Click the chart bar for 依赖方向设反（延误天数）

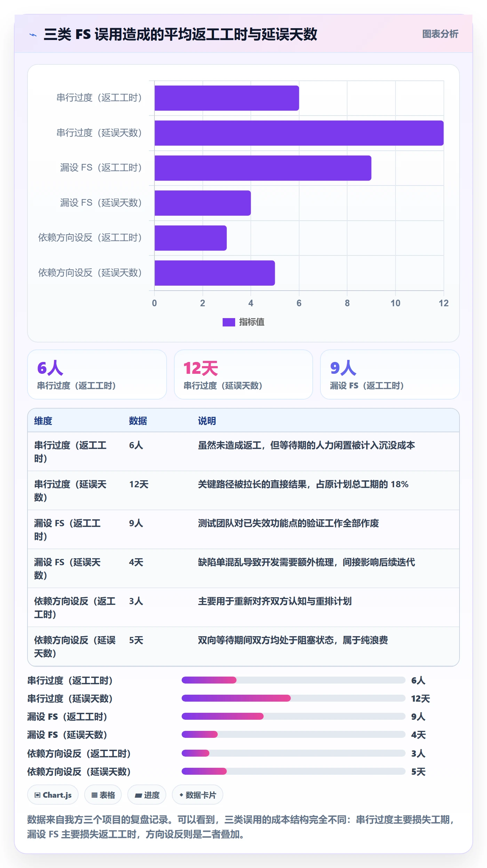pyautogui.click(x=215, y=273)
